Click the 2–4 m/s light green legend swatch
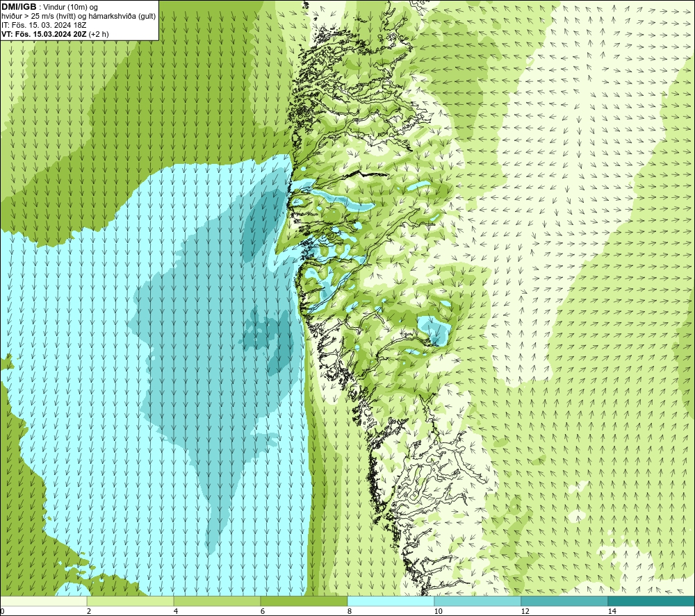 click(131, 601)
